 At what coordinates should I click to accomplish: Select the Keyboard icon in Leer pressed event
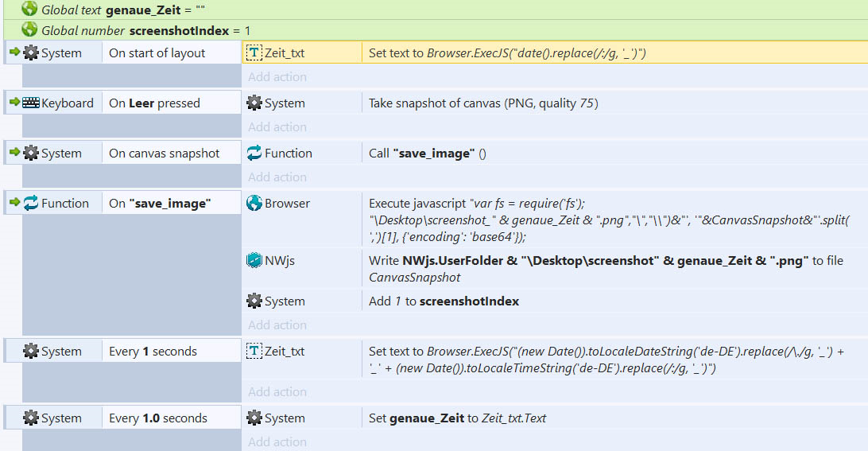tap(31, 103)
